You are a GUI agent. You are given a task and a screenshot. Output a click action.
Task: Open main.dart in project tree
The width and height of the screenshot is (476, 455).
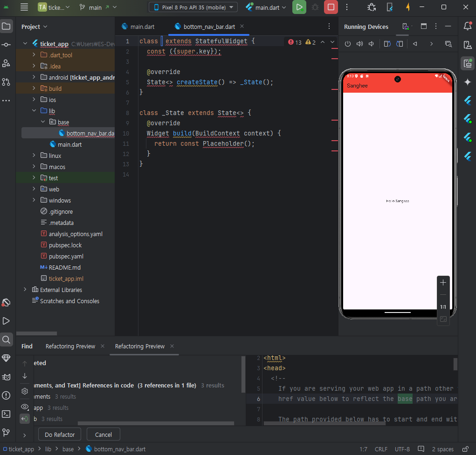click(x=69, y=144)
